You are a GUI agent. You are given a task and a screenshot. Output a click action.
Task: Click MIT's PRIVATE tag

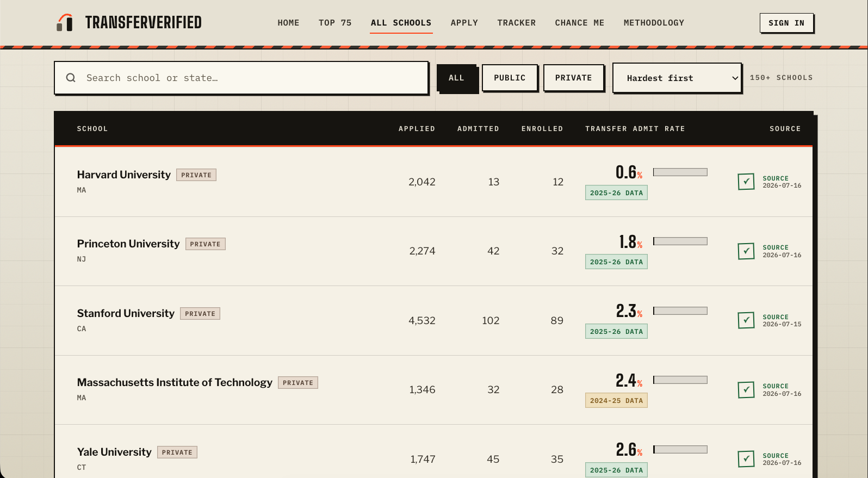pyautogui.click(x=298, y=383)
